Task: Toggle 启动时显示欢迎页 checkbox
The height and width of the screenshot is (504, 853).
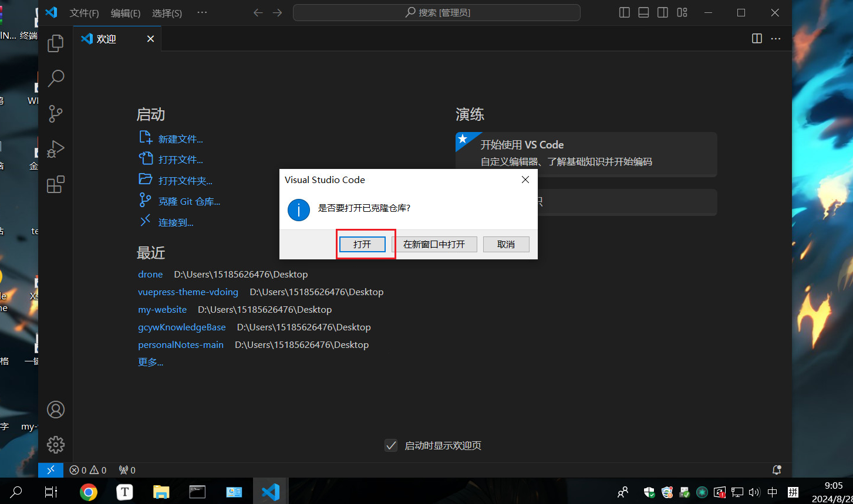Action: [x=391, y=445]
